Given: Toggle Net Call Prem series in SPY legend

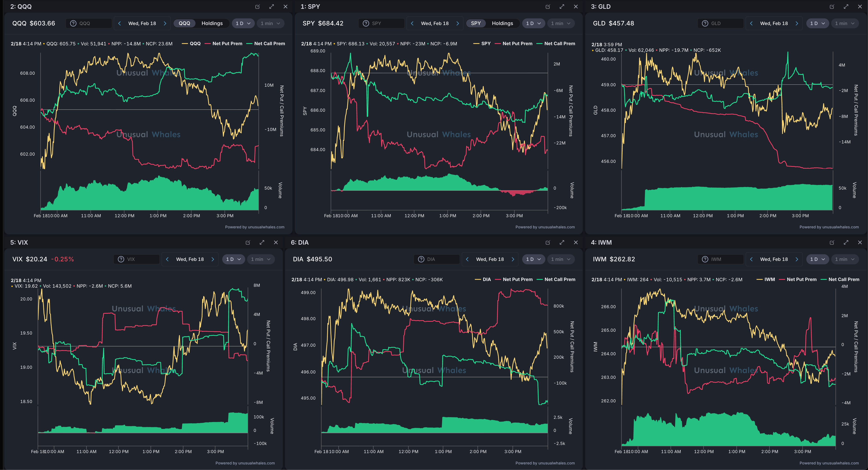Looking at the screenshot, I should click(559, 43).
